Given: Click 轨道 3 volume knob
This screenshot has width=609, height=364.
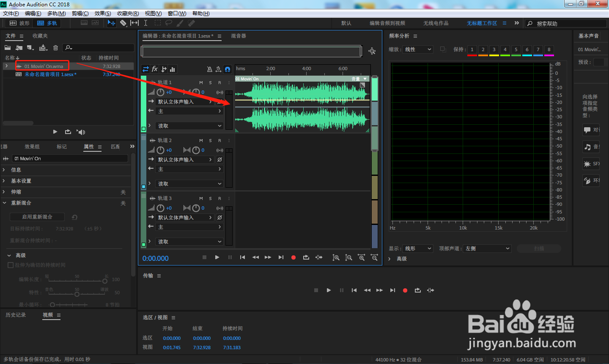Looking at the screenshot, I should pos(160,208).
